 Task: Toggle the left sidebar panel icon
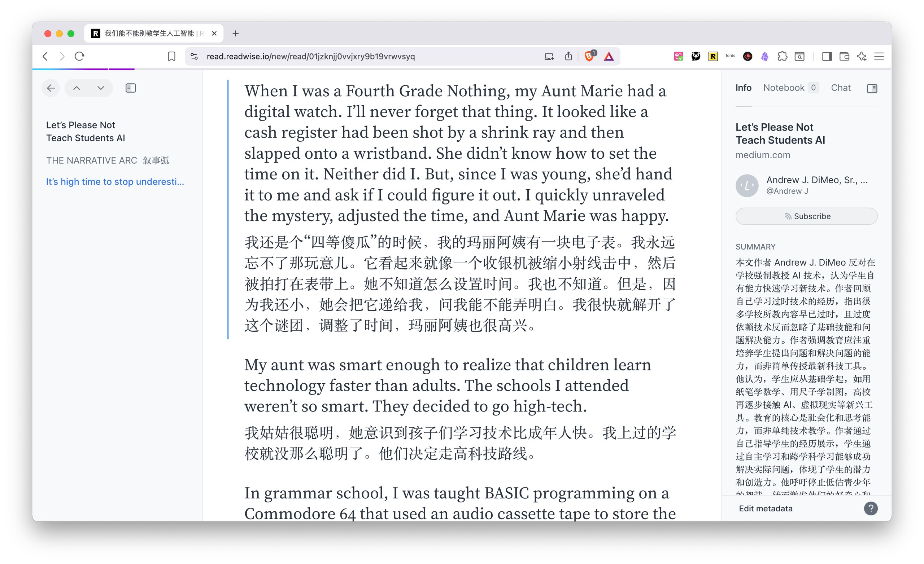(x=131, y=88)
